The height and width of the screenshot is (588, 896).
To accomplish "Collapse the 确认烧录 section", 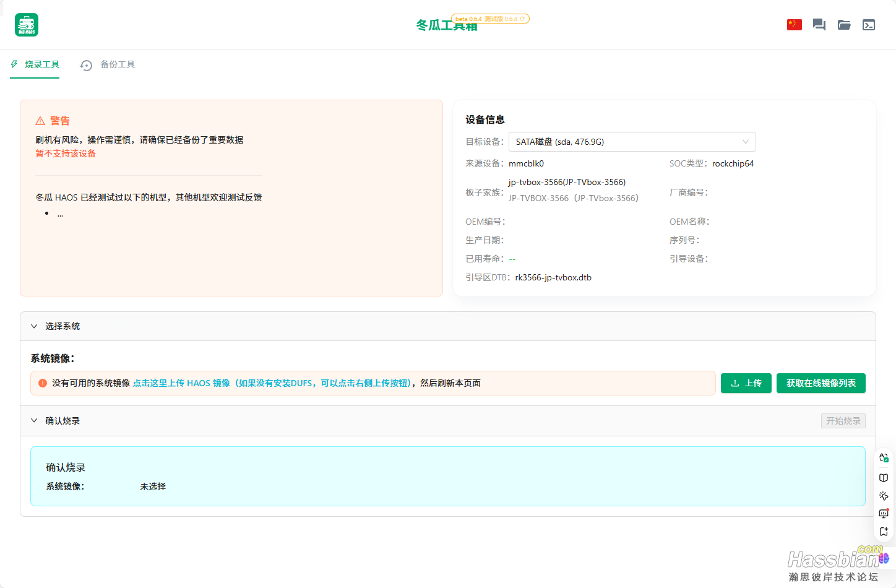I will tap(35, 421).
